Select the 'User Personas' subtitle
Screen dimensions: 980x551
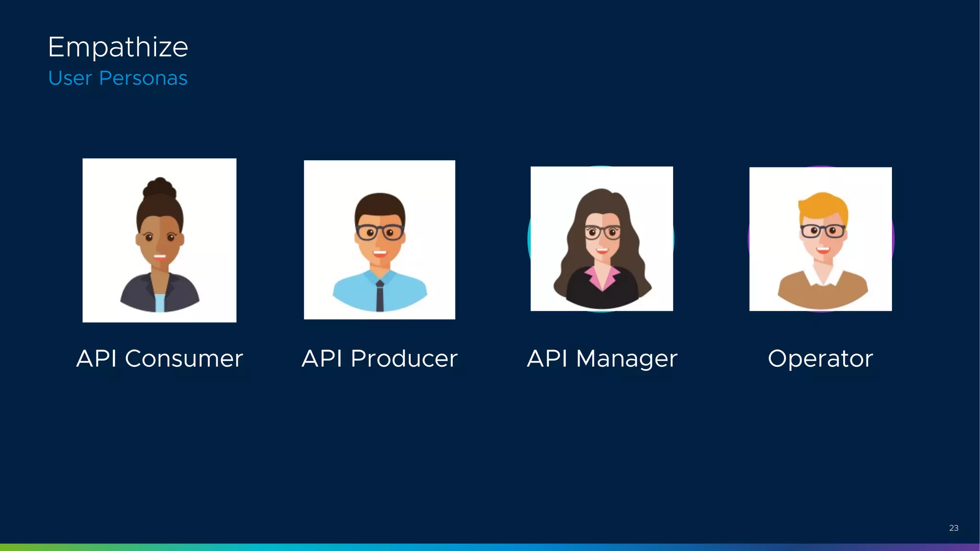tap(118, 78)
